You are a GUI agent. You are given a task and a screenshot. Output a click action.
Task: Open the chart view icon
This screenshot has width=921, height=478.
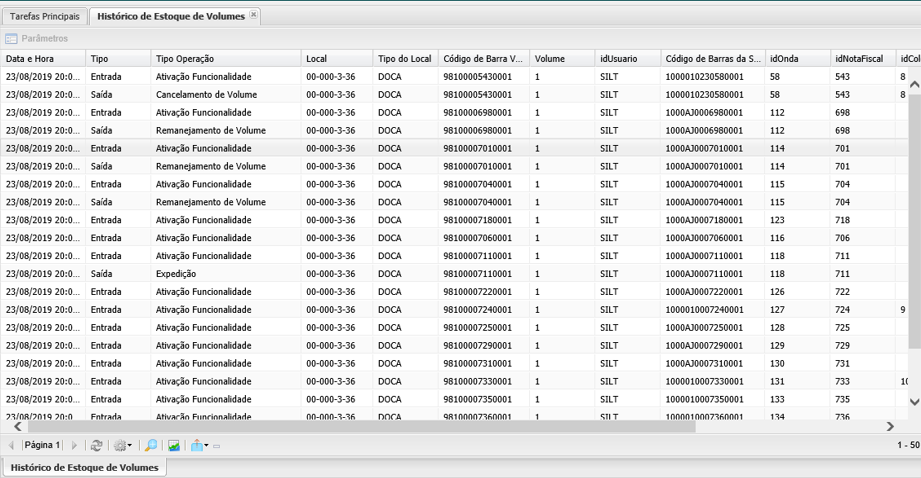(174, 446)
